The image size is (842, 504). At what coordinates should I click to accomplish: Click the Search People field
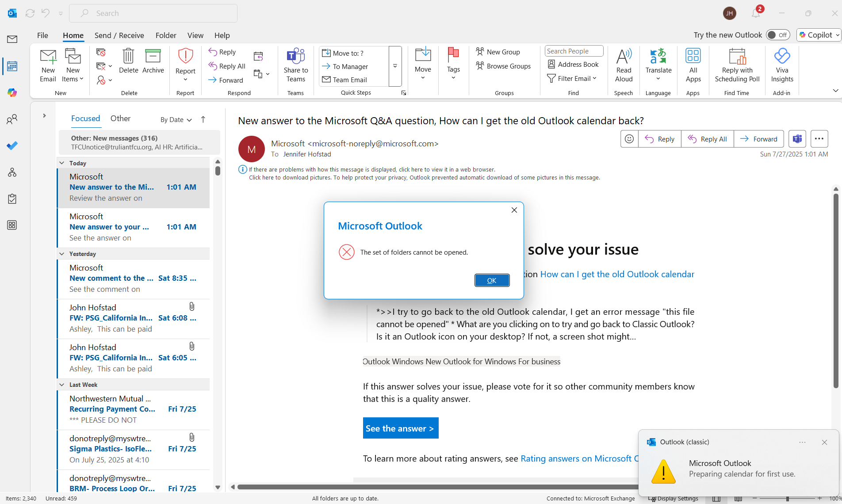tap(574, 51)
